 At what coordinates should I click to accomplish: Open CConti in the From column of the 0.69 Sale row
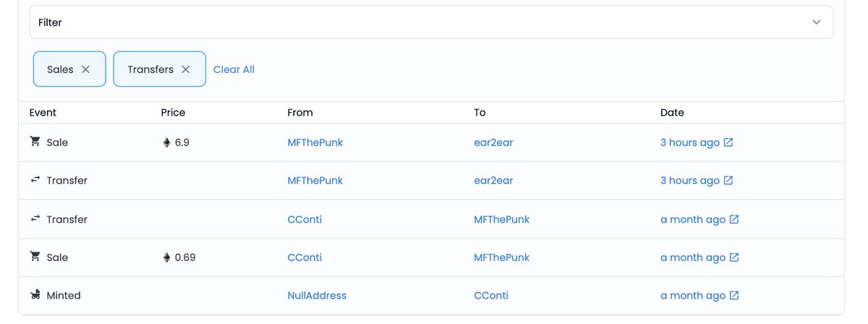pos(305,257)
